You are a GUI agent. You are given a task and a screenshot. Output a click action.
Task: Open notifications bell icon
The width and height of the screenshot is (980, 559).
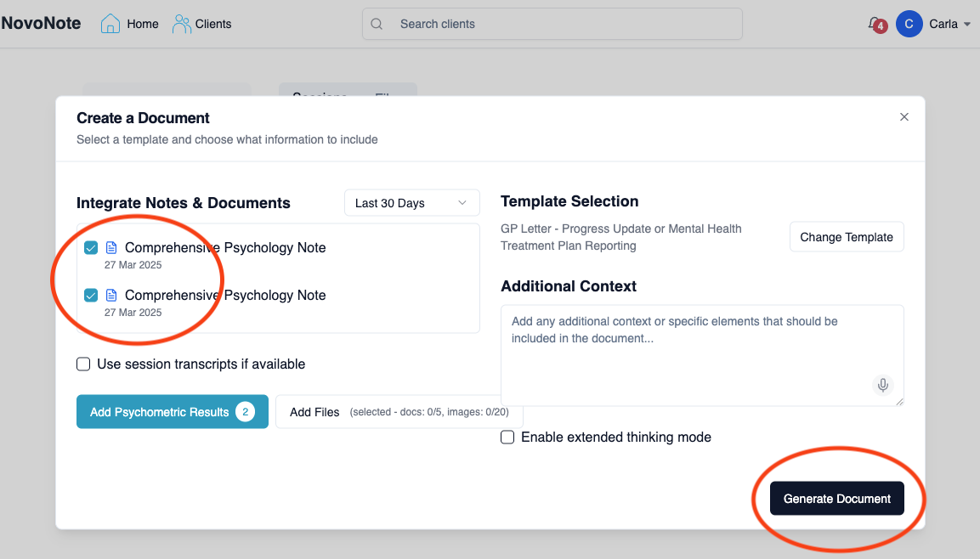coord(874,24)
